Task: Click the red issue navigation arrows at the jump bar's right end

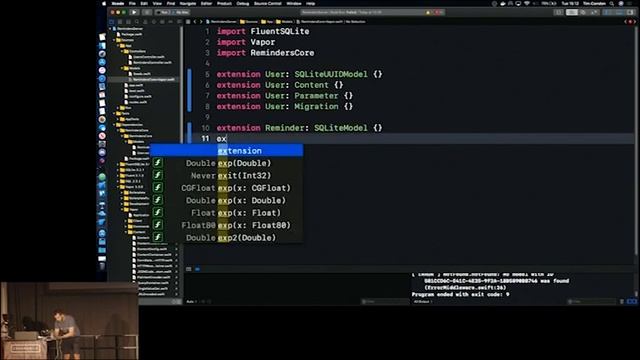Action: (x=631, y=22)
